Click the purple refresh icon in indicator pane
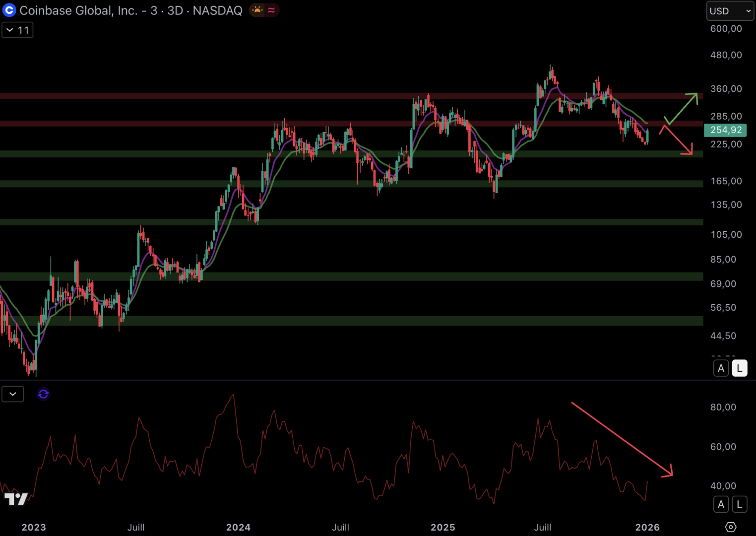The width and height of the screenshot is (756, 536). (43, 394)
